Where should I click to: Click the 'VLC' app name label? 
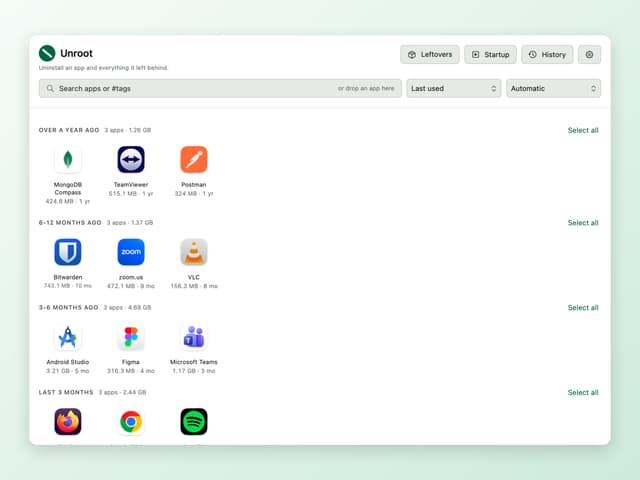point(194,278)
